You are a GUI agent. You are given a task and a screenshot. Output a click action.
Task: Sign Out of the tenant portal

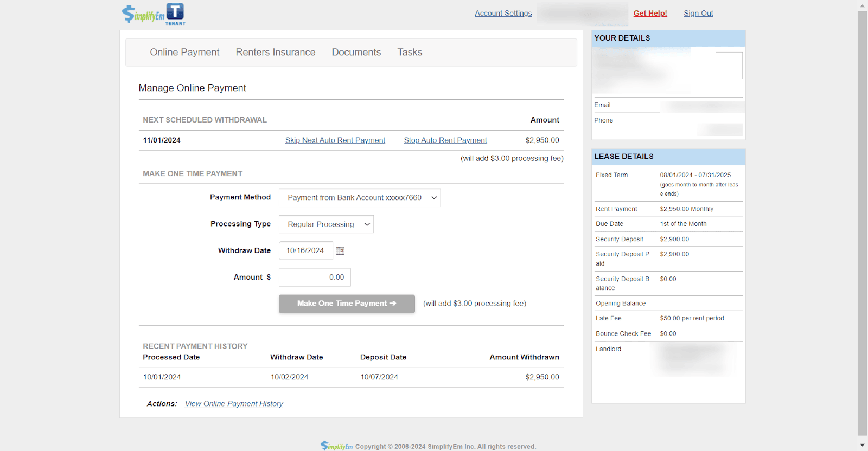[x=698, y=14]
